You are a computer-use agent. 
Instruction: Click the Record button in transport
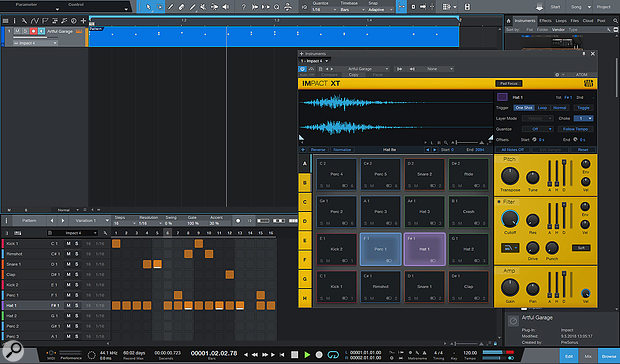point(319,355)
